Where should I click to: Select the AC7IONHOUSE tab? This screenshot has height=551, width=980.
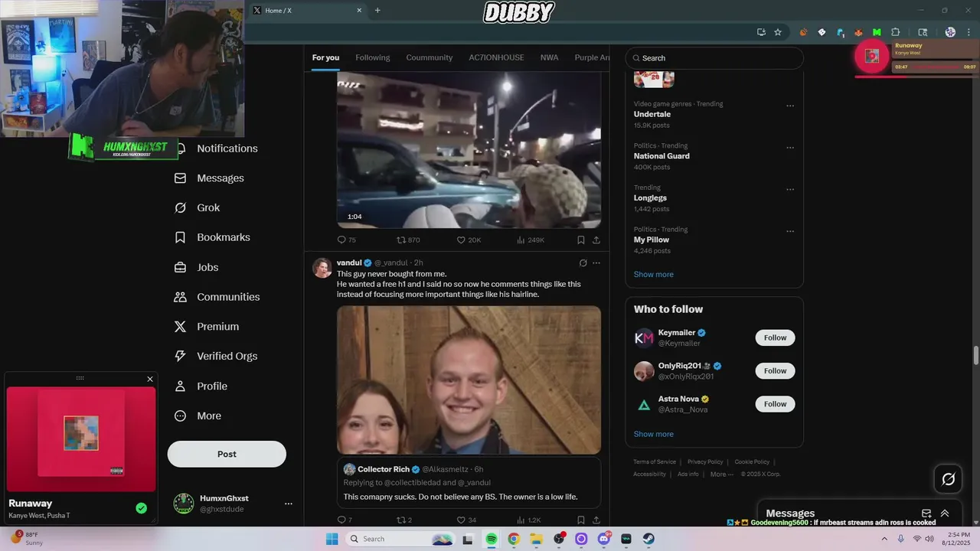pyautogui.click(x=497, y=57)
